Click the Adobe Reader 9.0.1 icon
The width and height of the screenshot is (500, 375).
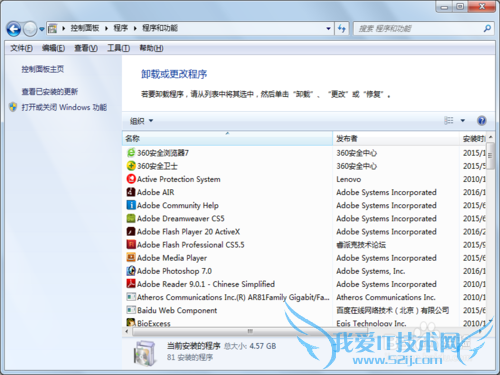(x=131, y=284)
